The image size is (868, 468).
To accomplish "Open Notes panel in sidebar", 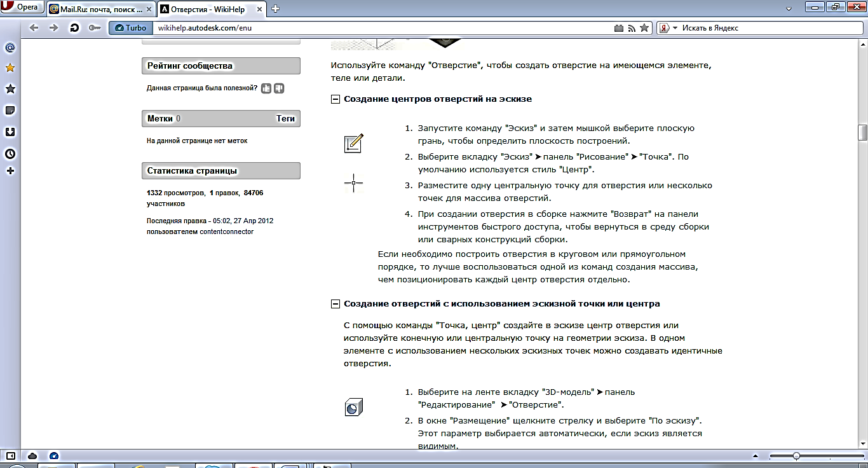I will coord(10,111).
